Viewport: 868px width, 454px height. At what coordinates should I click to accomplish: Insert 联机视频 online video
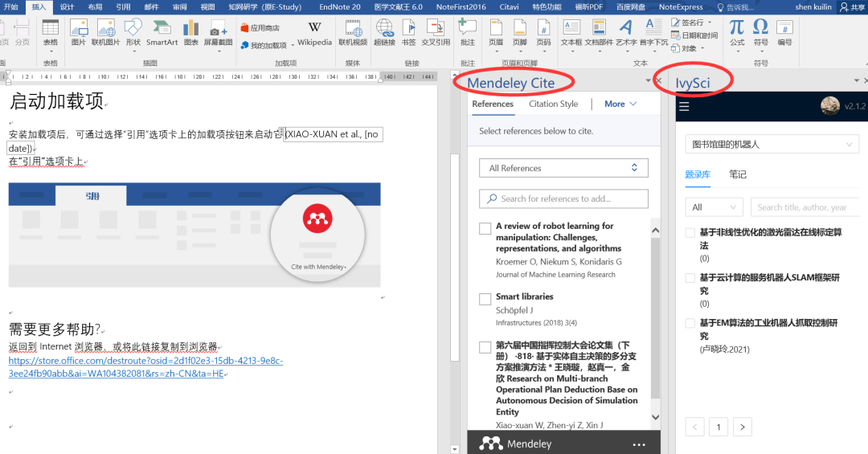(353, 32)
